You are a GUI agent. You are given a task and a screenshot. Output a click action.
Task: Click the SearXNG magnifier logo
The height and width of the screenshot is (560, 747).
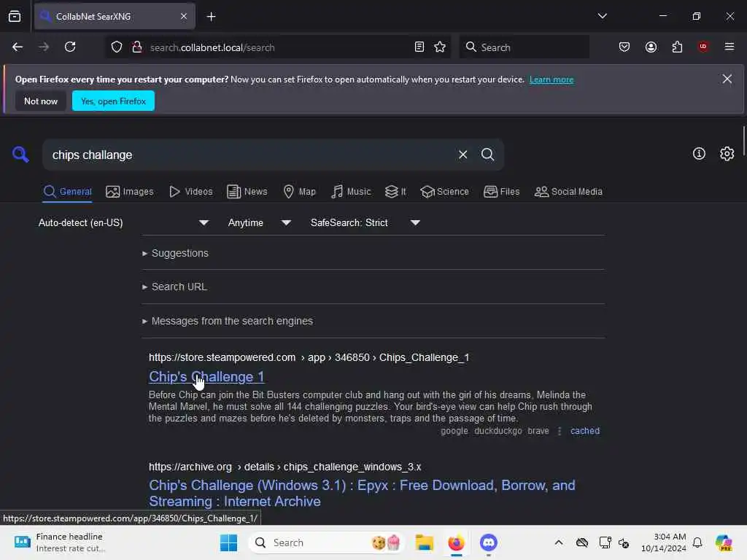[20, 155]
